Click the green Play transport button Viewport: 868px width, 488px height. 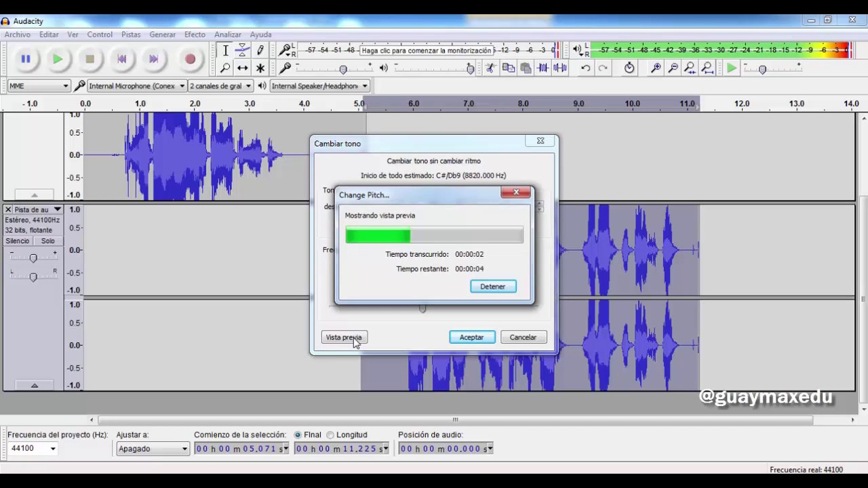(x=58, y=60)
